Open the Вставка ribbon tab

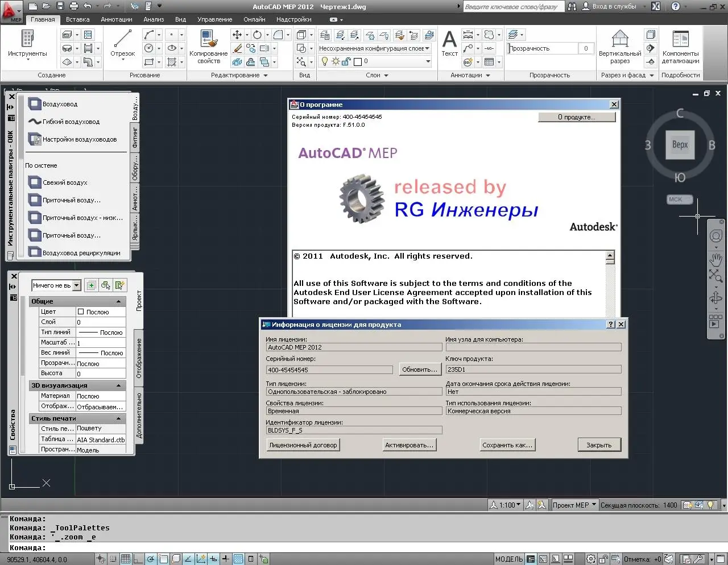tap(77, 19)
